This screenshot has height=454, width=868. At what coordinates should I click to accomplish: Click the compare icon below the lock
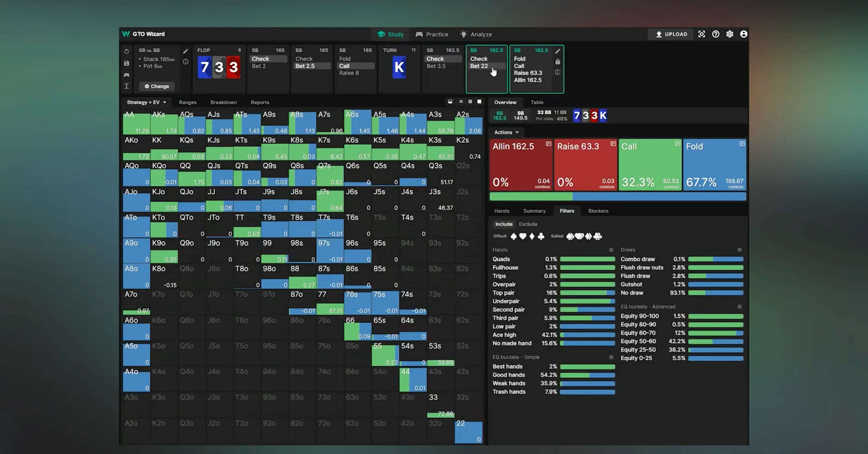tap(558, 72)
